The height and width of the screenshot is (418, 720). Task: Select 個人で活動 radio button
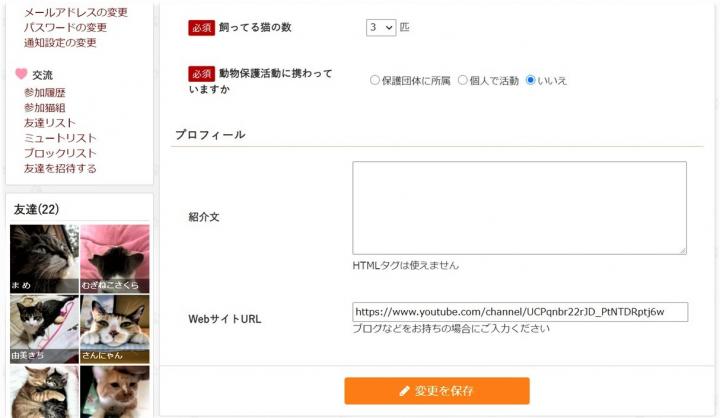coord(462,80)
